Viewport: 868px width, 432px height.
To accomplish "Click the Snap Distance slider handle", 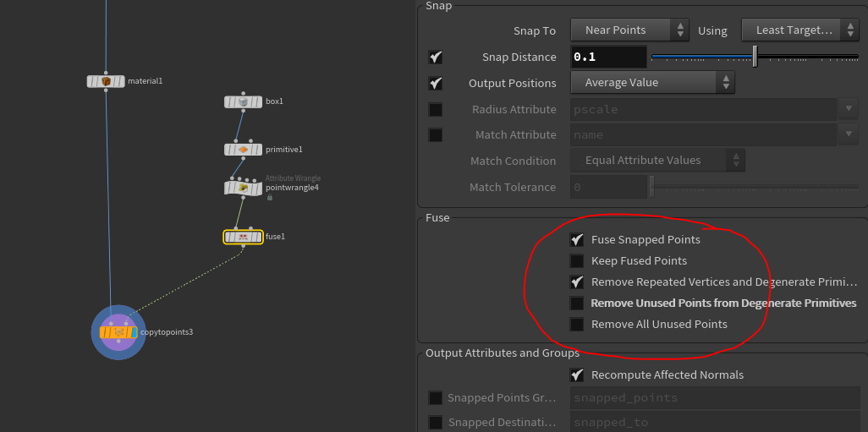I will pos(755,57).
